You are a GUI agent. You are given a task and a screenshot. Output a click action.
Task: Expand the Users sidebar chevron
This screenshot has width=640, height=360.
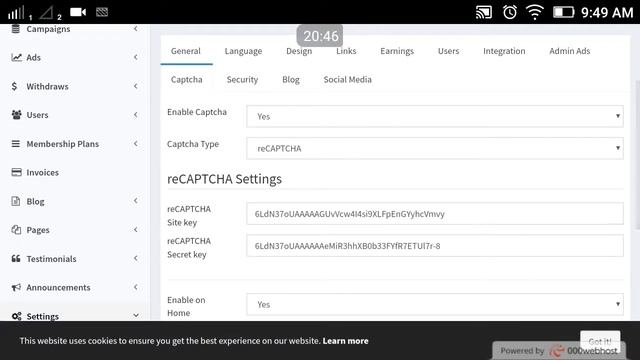[136, 115]
